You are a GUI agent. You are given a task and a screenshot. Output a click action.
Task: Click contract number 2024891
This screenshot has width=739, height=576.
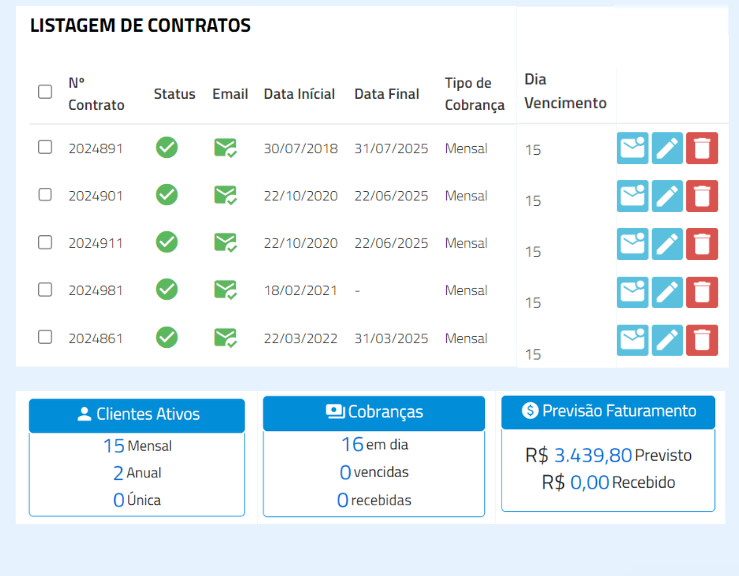click(x=96, y=148)
